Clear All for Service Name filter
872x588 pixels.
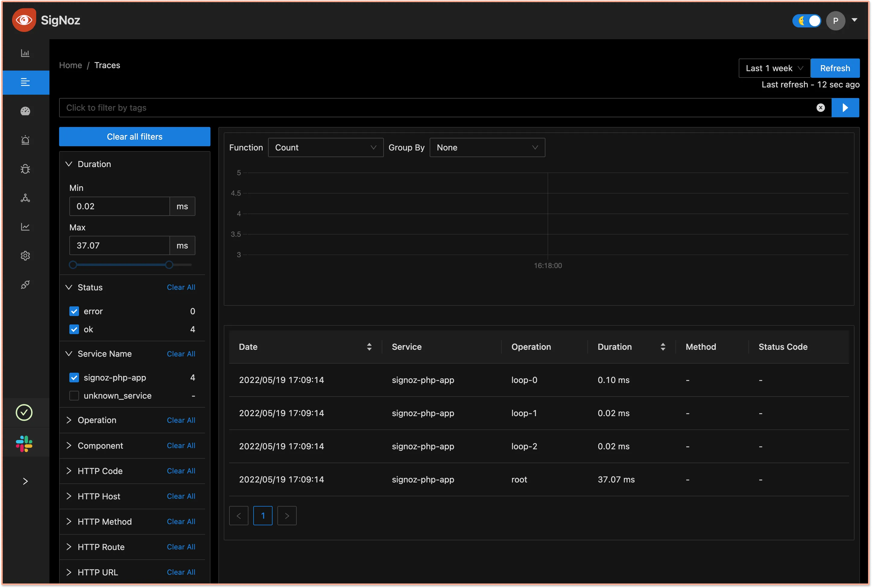click(x=181, y=354)
